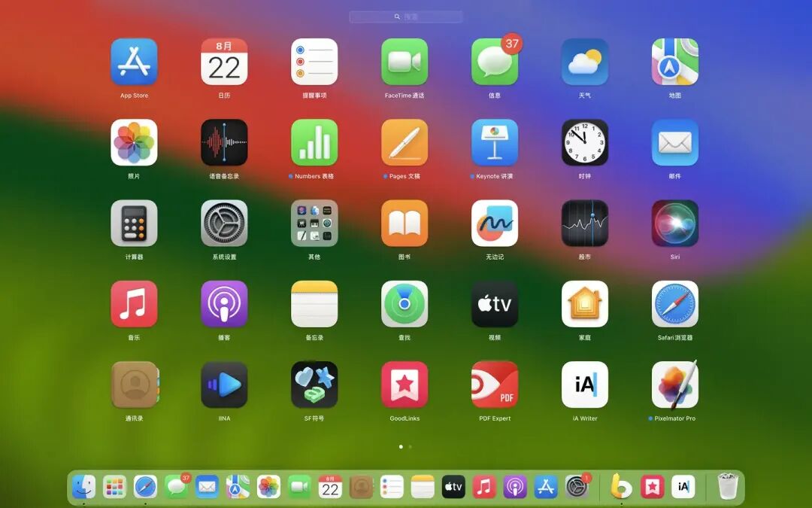
Task: Open Podcasts from the Dock
Action: [x=515, y=487]
